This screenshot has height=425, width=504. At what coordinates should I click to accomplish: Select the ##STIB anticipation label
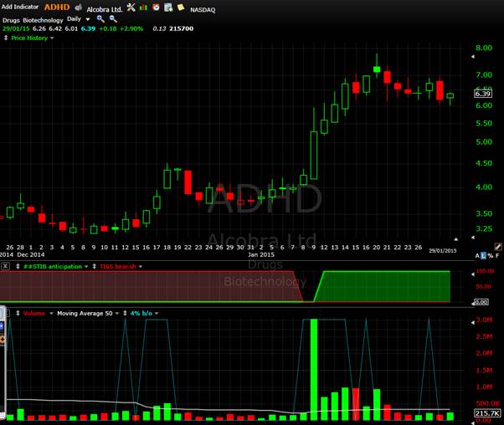point(53,266)
